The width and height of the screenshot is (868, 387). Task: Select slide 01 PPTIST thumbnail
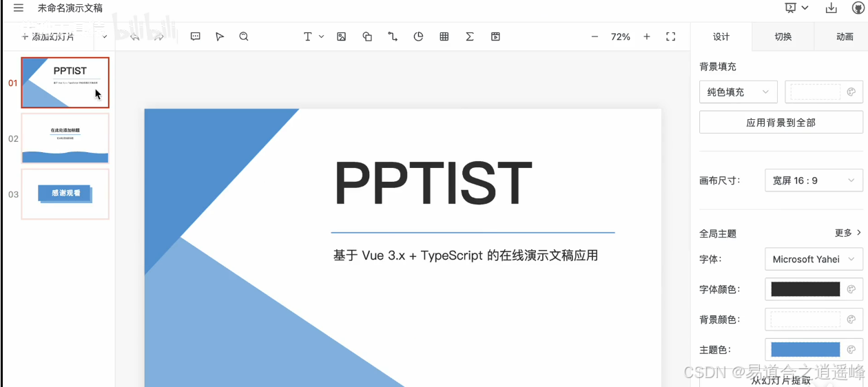[65, 83]
